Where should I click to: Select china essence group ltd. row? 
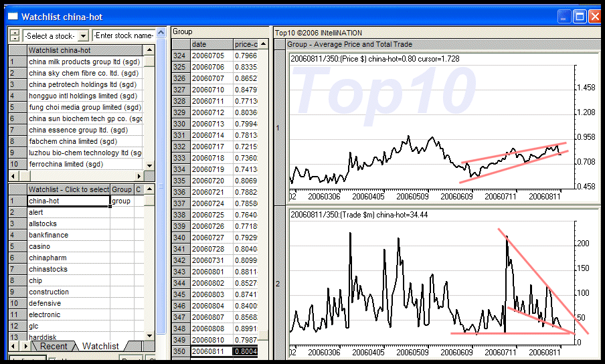pos(84,130)
